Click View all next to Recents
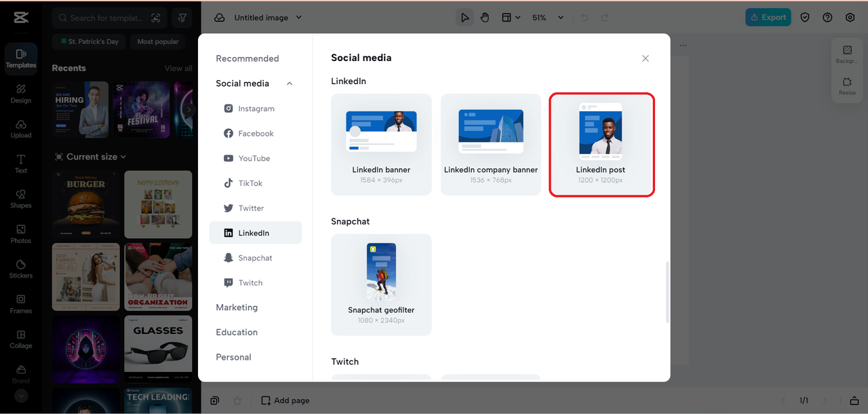The width and height of the screenshot is (868, 414). pyautogui.click(x=178, y=68)
